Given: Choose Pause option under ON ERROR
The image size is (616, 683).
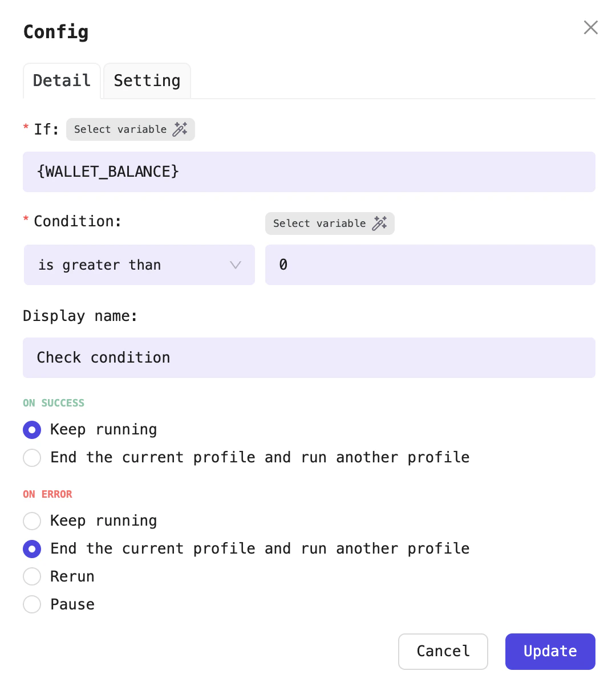Looking at the screenshot, I should 32,604.
